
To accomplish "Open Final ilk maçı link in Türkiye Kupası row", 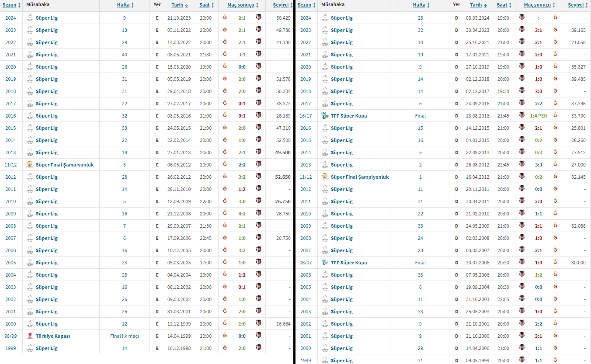I will tap(125, 336).
